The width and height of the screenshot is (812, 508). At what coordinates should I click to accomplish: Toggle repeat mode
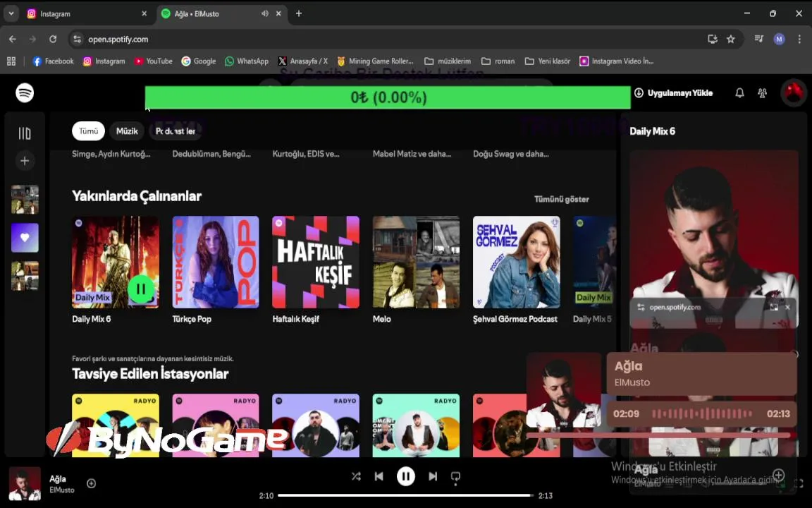coord(456,476)
